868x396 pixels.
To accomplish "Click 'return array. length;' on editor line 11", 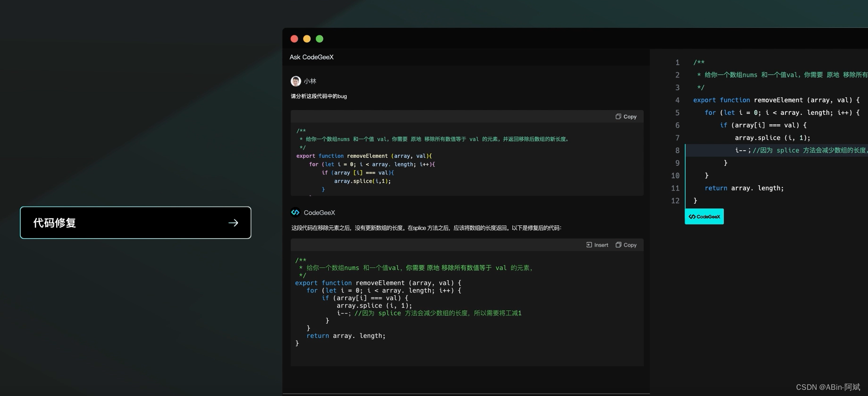I will click(x=744, y=188).
